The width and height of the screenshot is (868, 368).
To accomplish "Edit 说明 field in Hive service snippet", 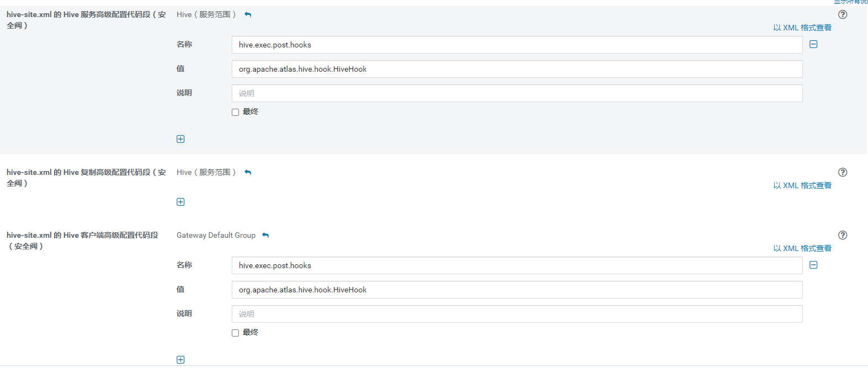I will click(517, 93).
